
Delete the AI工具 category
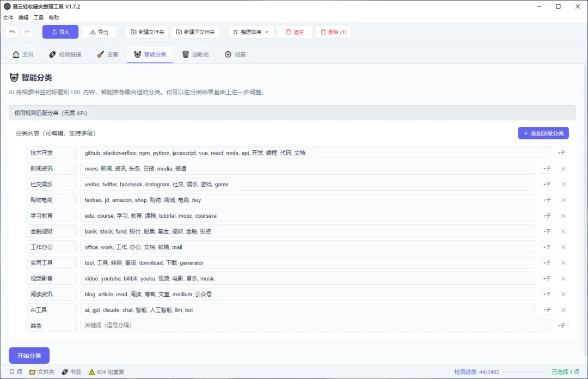(563, 310)
